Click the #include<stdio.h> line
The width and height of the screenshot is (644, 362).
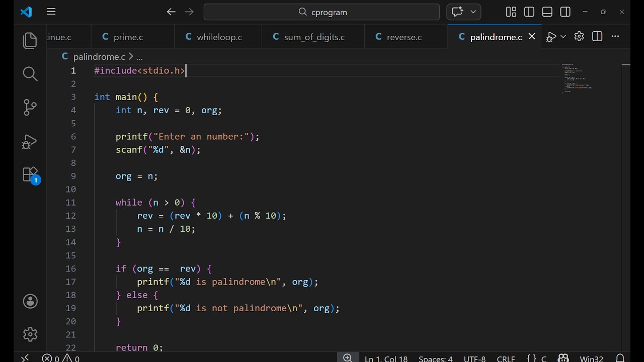coord(140,71)
